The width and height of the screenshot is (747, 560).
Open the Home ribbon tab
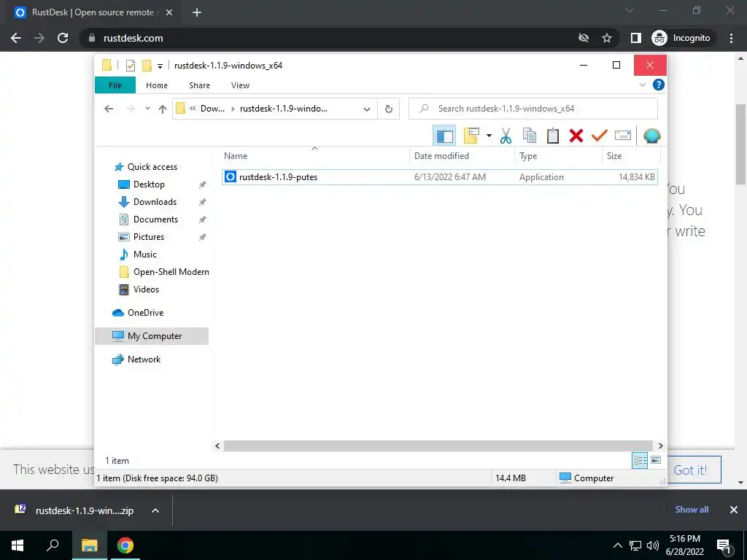pyautogui.click(x=157, y=85)
